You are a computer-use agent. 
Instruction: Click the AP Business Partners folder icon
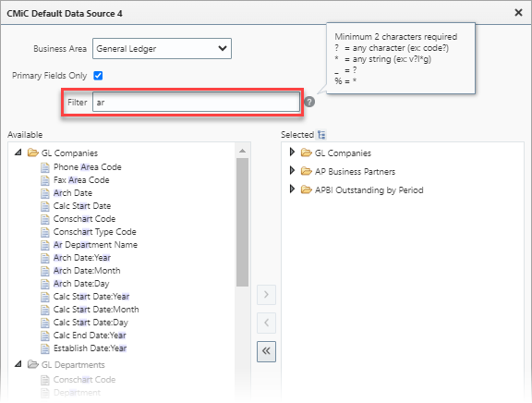pos(306,171)
